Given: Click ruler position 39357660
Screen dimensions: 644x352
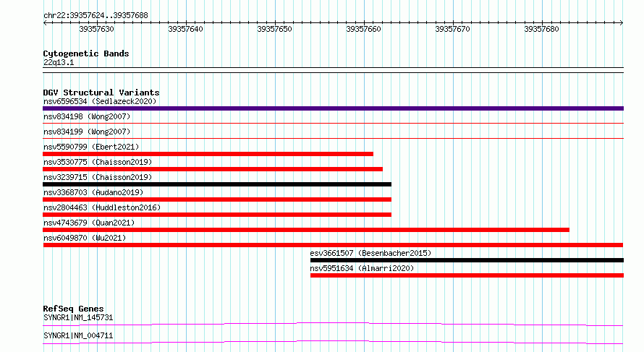Looking at the screenshot, I should (363, 29).
